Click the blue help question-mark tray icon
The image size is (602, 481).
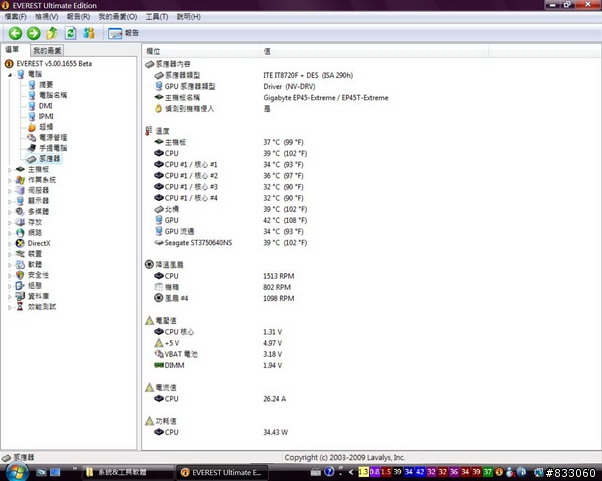pyautogui.click(x=329, y=472)
